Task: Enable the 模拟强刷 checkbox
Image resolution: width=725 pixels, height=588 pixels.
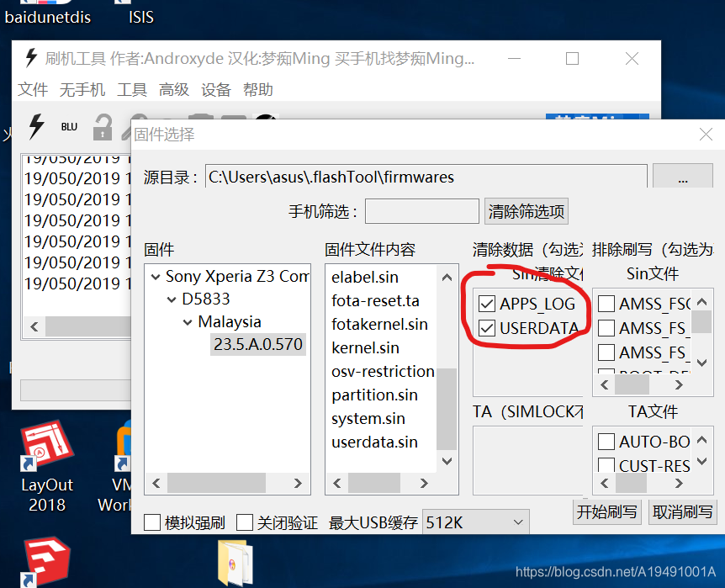Action: point(152,522)
